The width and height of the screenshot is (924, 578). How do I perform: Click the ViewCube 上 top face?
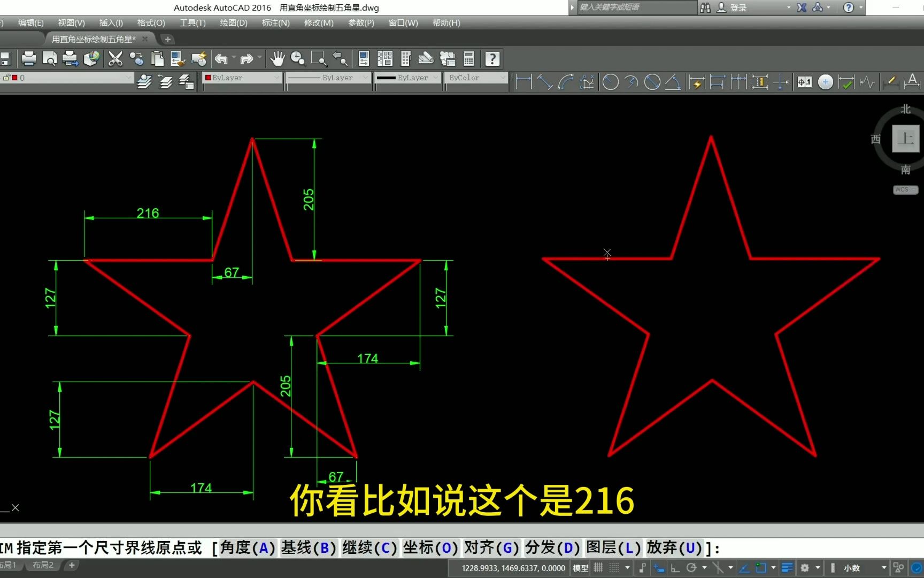pyautogui.click(x=906, y=139)
